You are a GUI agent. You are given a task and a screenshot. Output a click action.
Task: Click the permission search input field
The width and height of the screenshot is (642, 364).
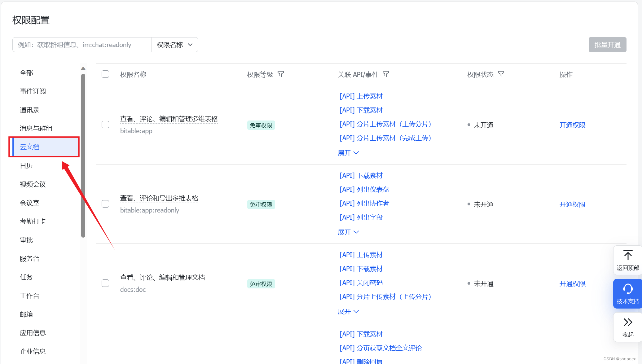tap(82, 45)
